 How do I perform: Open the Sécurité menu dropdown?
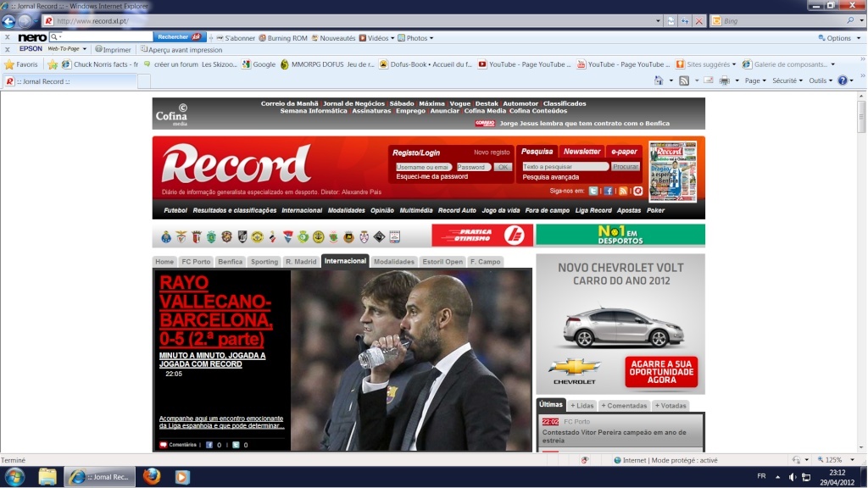(x=787, y=80)
